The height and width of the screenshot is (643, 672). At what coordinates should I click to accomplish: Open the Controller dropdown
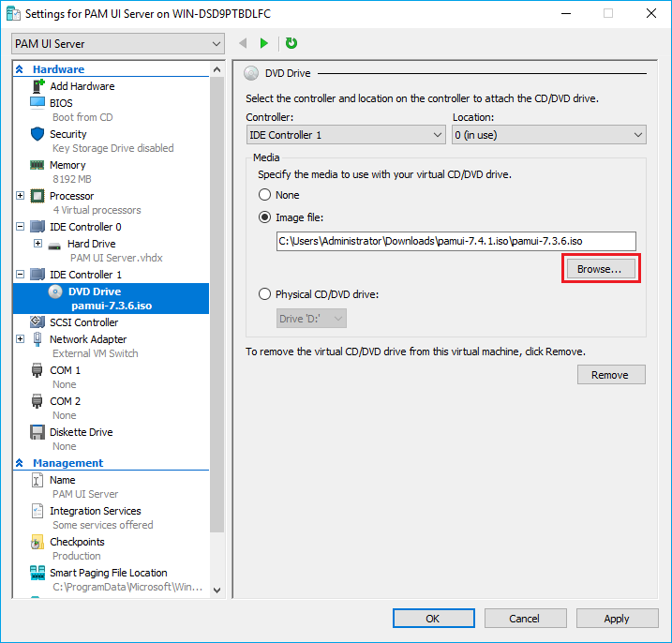pyautogui.click(x=346, y=135)
